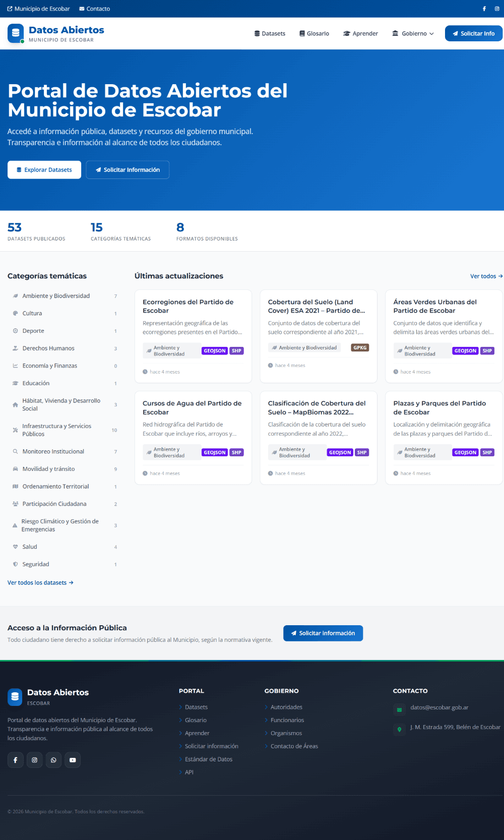Click GEOJSON badge on Ecorregiones card
Image resolution: width=504 pixels, height=840 pixels.
pos(215,351)
